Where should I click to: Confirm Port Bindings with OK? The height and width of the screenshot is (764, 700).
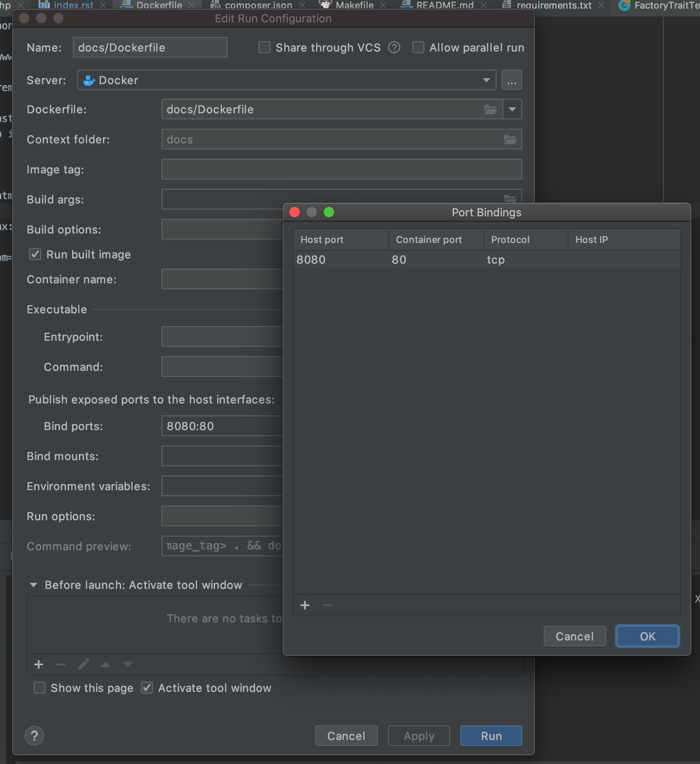[647, 636]
